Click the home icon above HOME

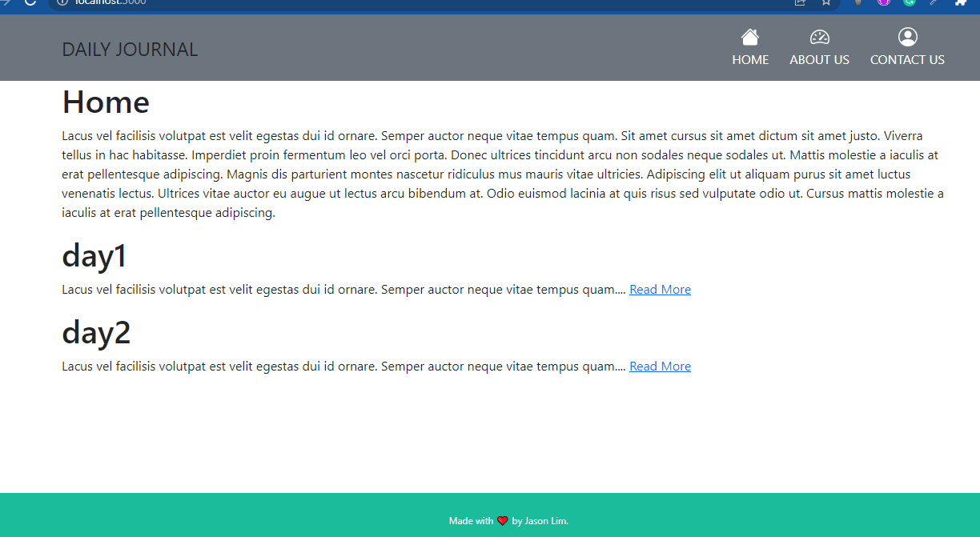coord(750,36)
